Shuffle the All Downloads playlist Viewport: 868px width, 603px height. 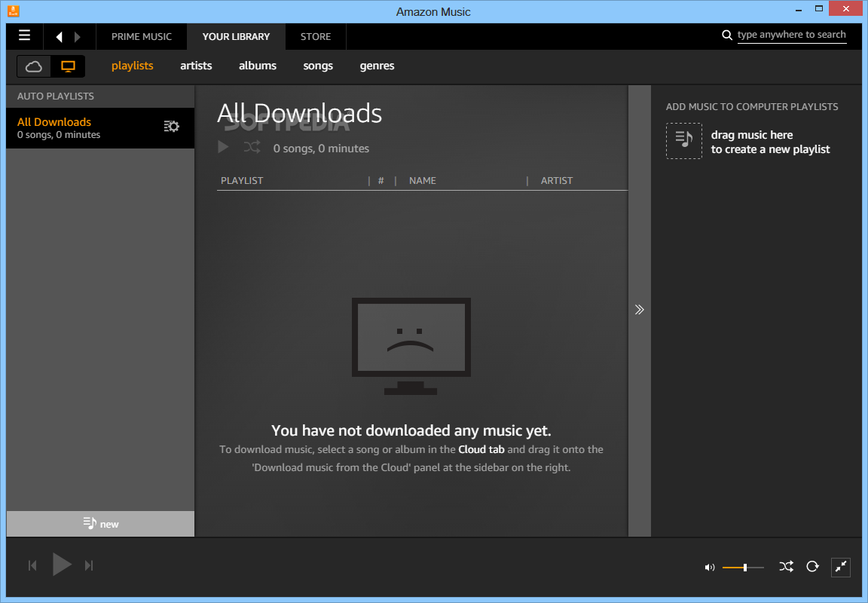(x=252, y=147)
